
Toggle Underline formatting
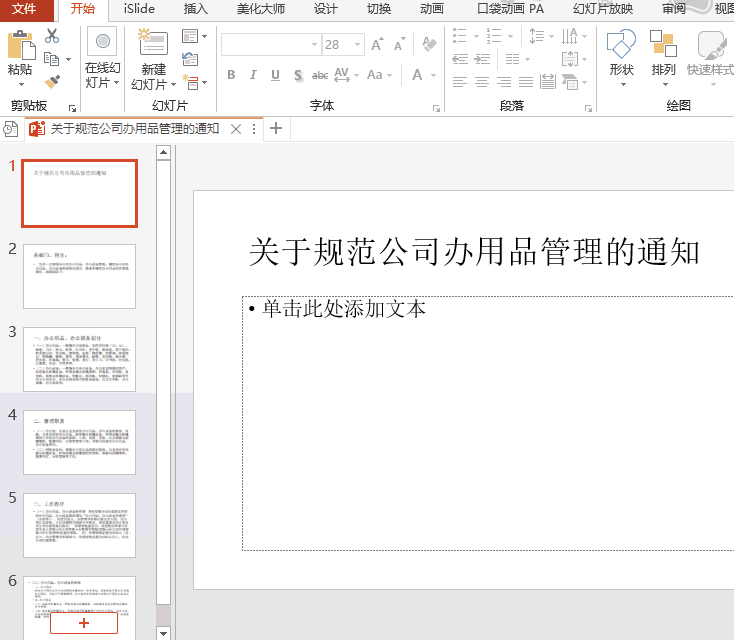(x=275, y=75)
